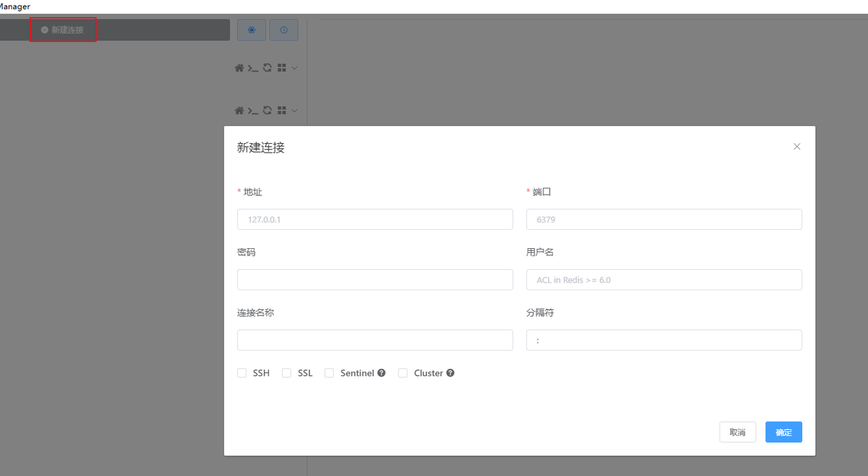Open command log with clock icon
868x476 pixels.
click(283, 30)
